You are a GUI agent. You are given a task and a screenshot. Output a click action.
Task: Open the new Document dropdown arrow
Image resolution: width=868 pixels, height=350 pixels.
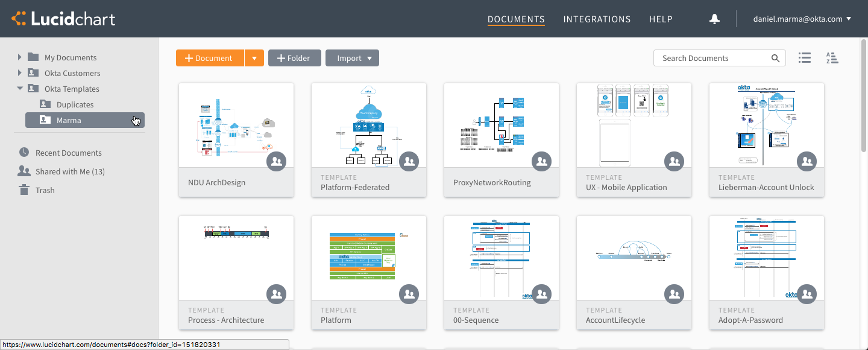[254, 58]
